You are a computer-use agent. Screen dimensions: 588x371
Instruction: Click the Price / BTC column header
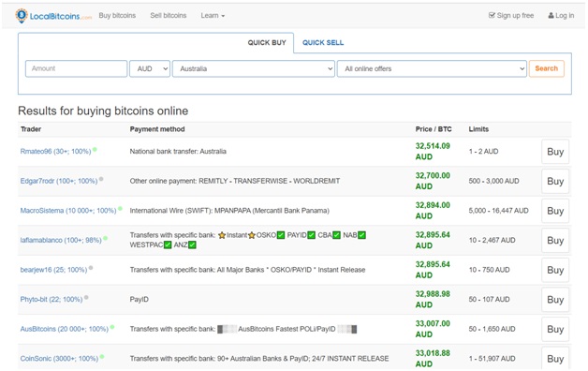434,129
